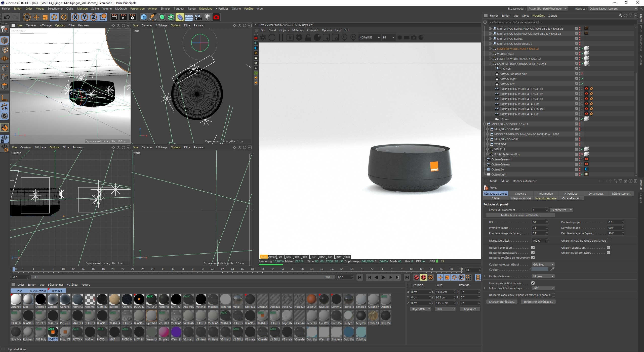Image resolution: width=644 pixels, height=352 pixels.
Task: Collapse the MINIS DJINGO VISUELS 1 et 3 group
Action: pyautogui.click(x=485, y=124)
